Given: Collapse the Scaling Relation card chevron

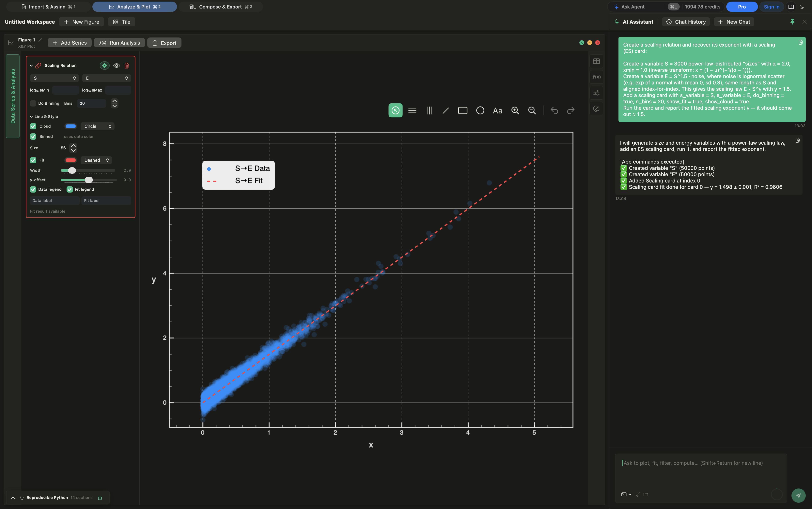Looking at the screenshot, I should (31, 66).
